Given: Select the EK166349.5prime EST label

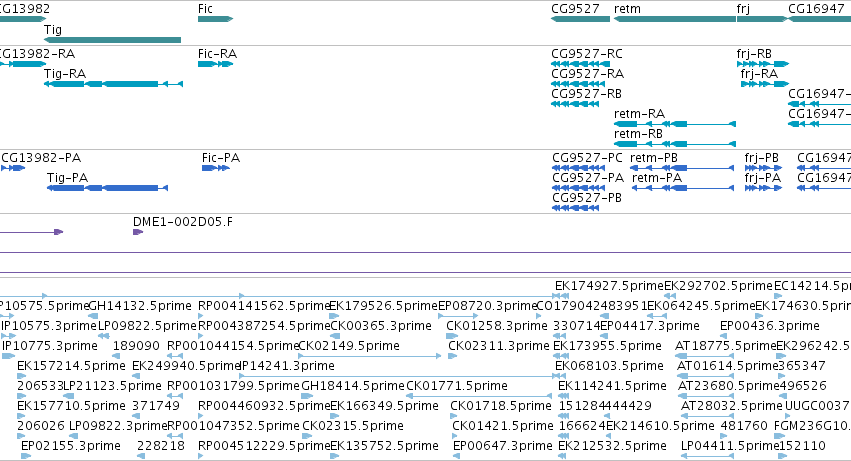Looking at the screenshot, I should pyautogui.click(x=384, y=406).
